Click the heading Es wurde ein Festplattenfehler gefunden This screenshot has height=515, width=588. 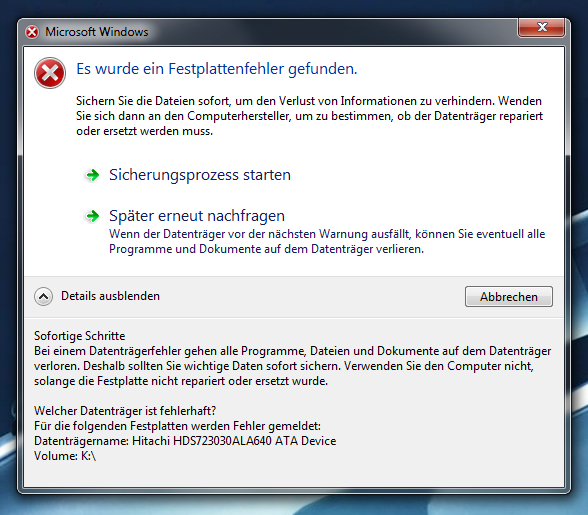click(x=217, y=69)
